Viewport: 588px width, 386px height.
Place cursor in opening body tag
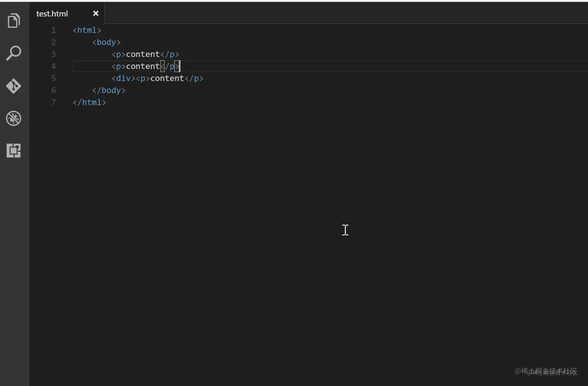click(x=106, y=42)
